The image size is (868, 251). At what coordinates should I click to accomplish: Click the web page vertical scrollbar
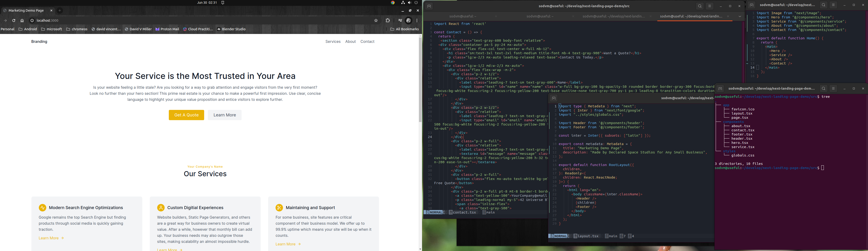[x=420, y=79]
